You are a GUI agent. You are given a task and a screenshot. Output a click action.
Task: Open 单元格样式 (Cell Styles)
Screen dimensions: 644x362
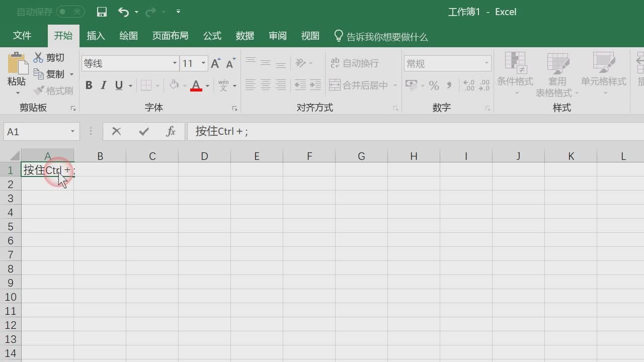point(604,74)
